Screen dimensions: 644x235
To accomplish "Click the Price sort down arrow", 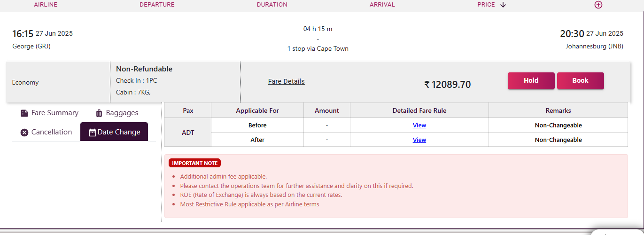I will coord(503,5).
